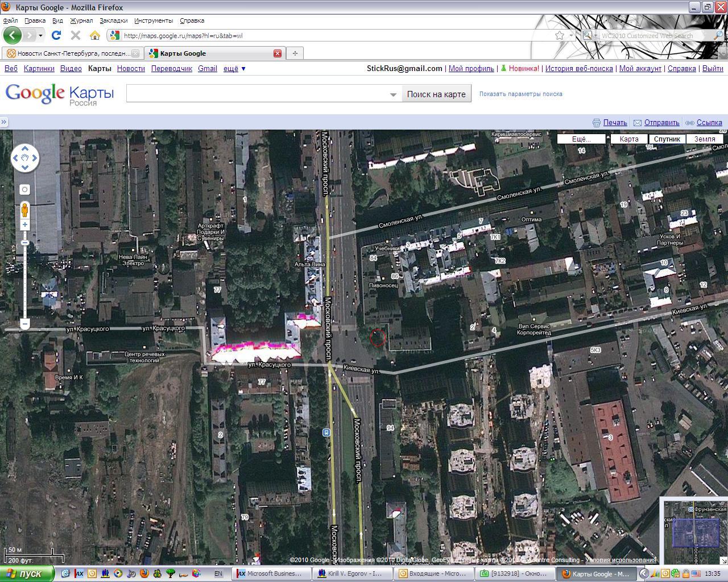Screen dimensions: 728x582
Task: Click the Печать link
Action: click(615, 122)
